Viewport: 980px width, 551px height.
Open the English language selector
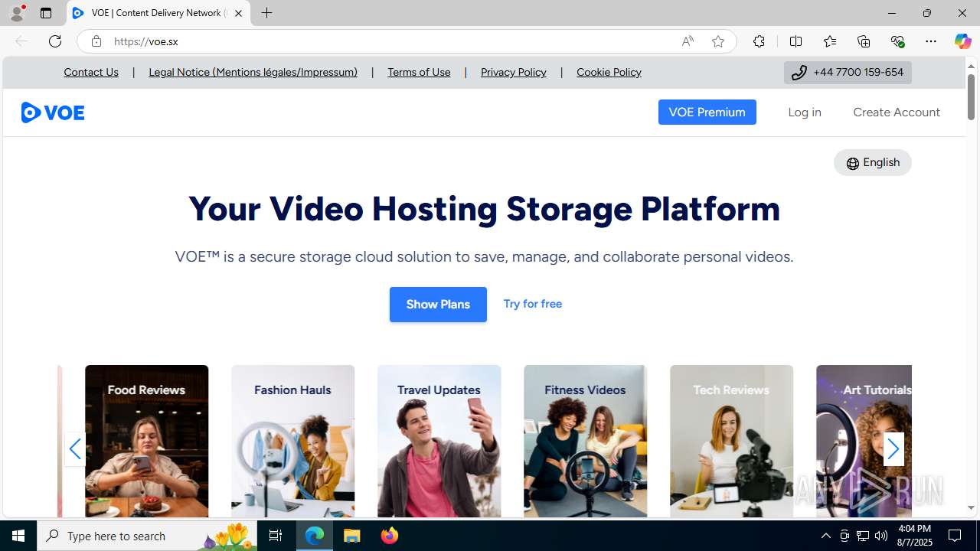click(x=873, y=162)
